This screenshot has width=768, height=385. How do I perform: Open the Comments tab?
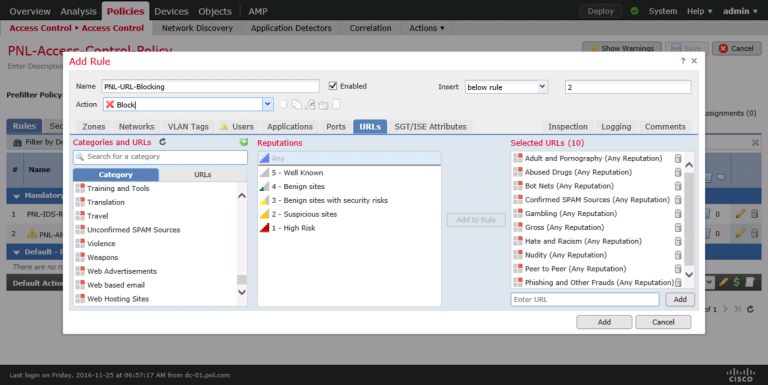point(665,126)
